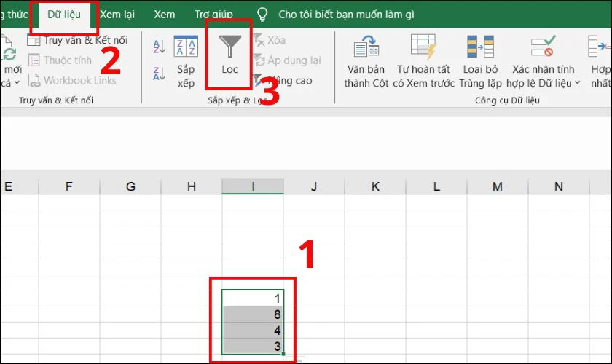Select column N header
Image resolution: width=612 pixels, height=364 pixels.
(559, 186)
